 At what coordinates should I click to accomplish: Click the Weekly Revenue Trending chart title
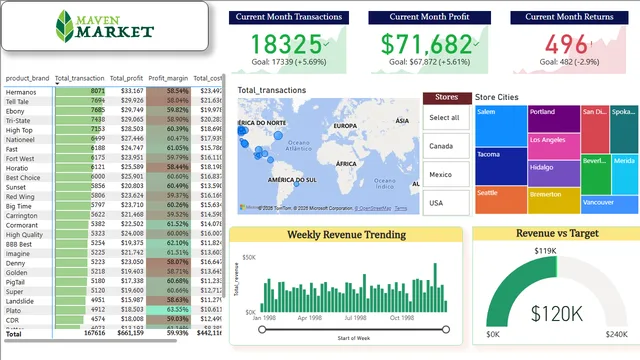(346, 235)
